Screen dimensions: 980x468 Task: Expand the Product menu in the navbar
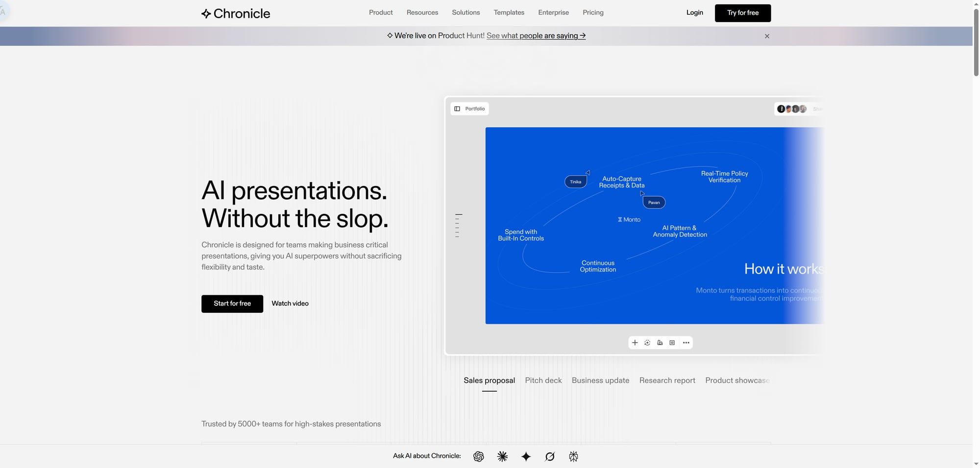pyautogui.click(x=381, y=13)
